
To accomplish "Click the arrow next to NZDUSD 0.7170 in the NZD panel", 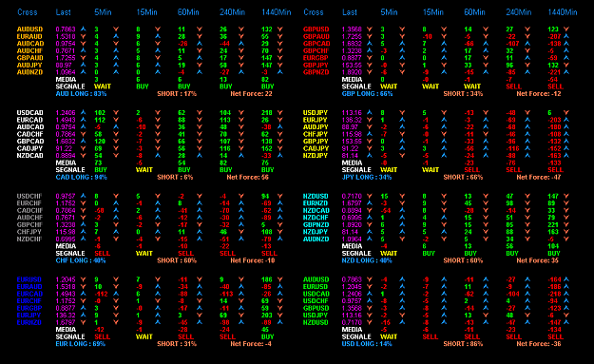I will [370, 196].
